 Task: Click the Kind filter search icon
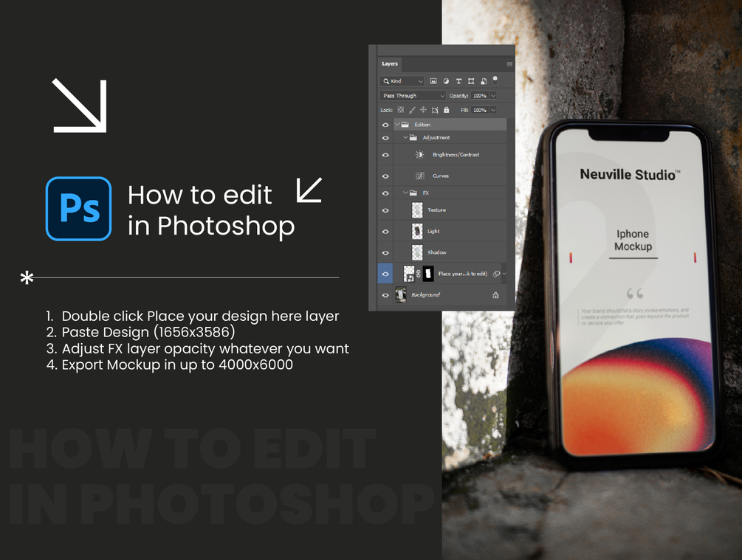pos(386,81)
